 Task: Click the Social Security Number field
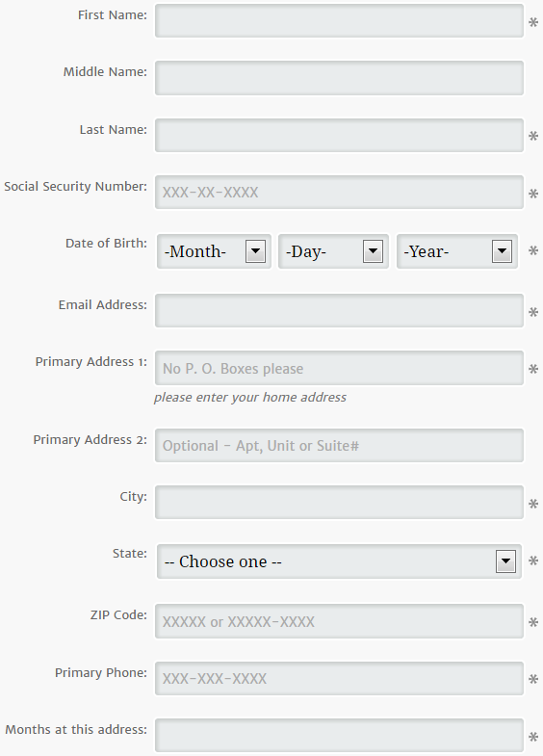[x=339, y=193]
